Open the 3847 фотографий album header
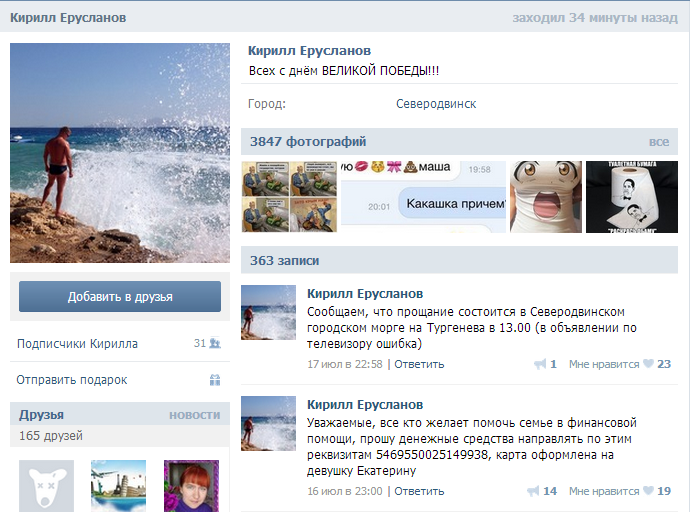 (x=308, y=142)
